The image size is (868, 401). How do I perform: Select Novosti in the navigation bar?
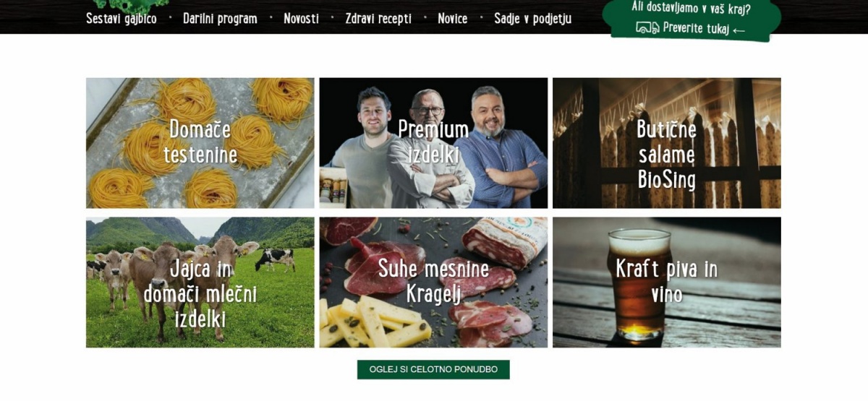point(301,19)
